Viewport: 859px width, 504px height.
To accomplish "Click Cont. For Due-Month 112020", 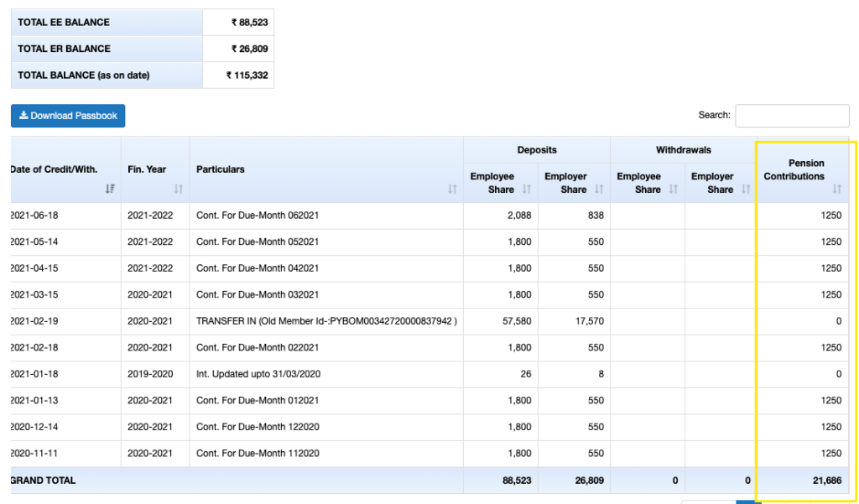I will click(x=258, y=453).
